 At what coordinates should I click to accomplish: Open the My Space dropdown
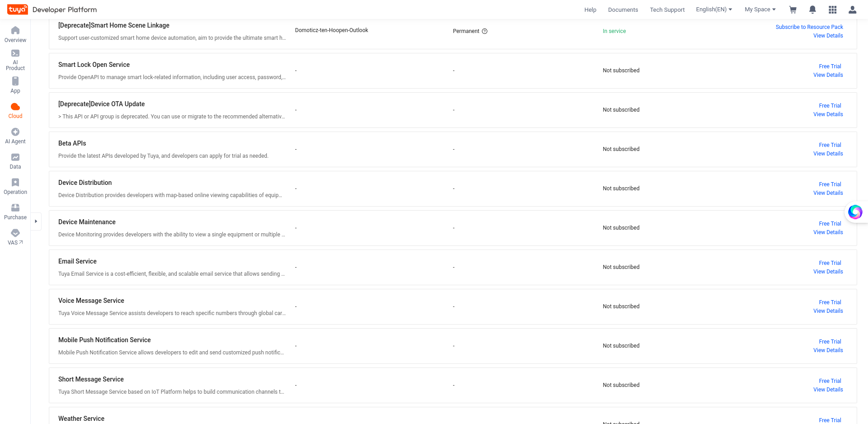point(760,9)
